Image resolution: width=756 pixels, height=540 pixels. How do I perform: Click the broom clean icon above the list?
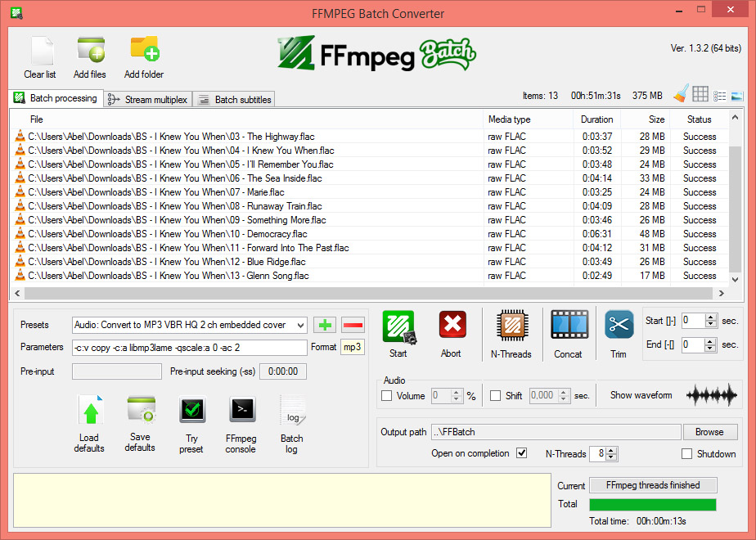pyautogui.click(x=681, y=93)
